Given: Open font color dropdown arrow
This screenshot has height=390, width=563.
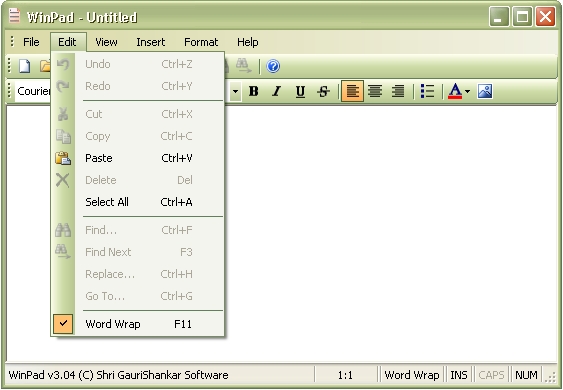Looking at the screenshot, I should (x=467, y=92).
